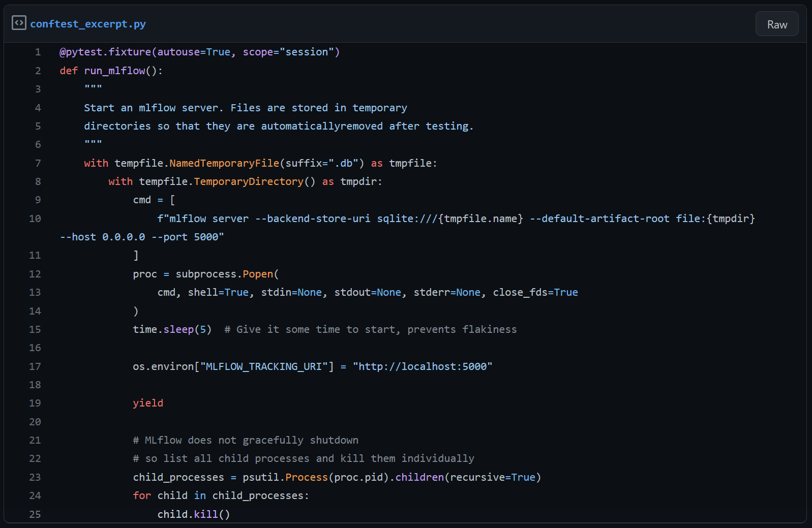Viewport: 812px width, 528px height.
Task: Click 'for child in child_processes' line
Action: click(x=221, y=495)
